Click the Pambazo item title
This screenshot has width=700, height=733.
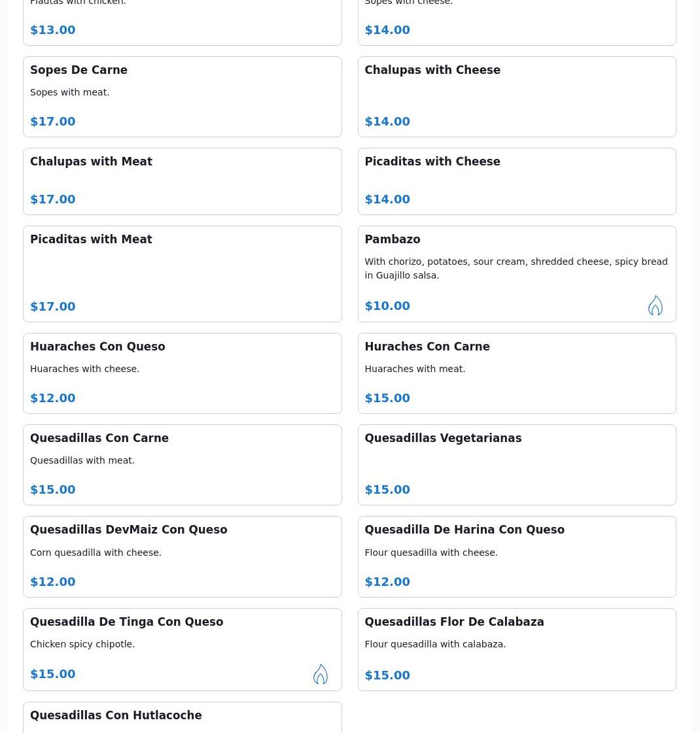coord(393,239)
